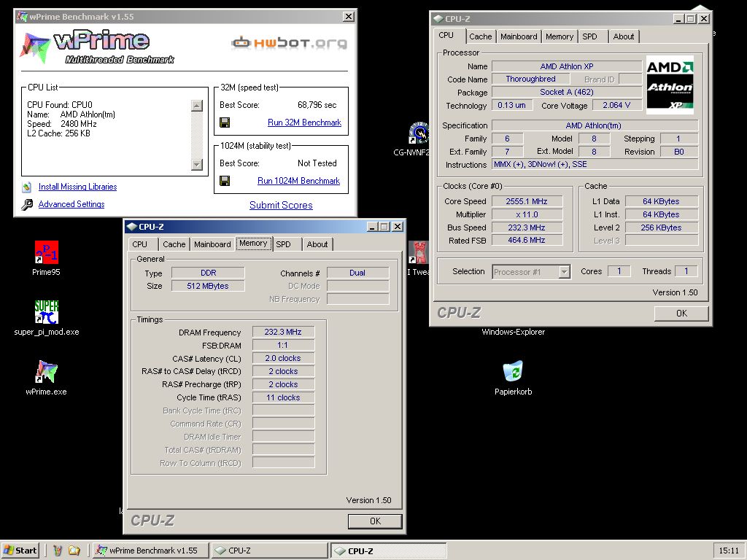Click the Technology value 0.13 um
Image resolution: width=747 pixels, height=560 pixels.
(x=511, y=105)
